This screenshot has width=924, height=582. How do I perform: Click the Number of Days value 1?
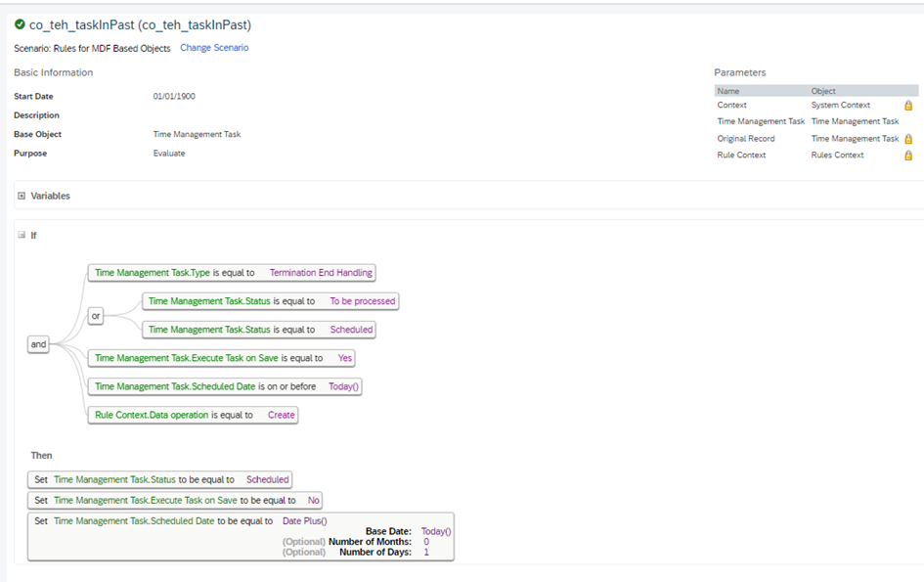click(x=426, y=553)
